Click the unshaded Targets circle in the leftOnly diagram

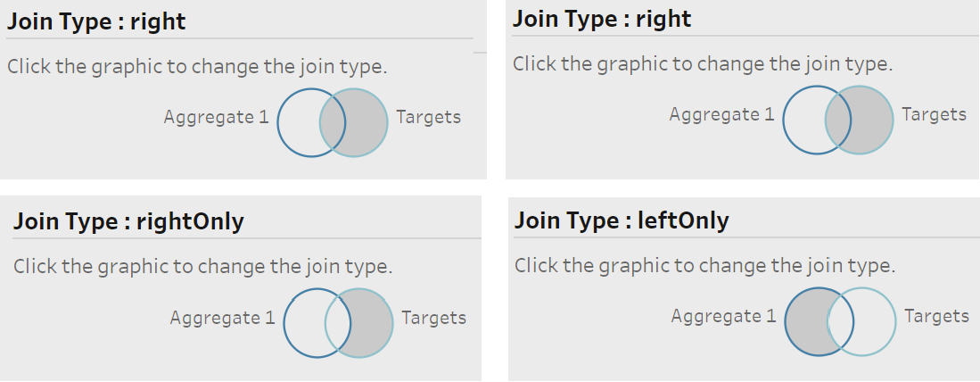click(876, 322)
